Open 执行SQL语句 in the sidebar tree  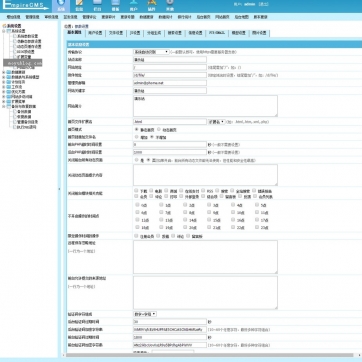27,127
